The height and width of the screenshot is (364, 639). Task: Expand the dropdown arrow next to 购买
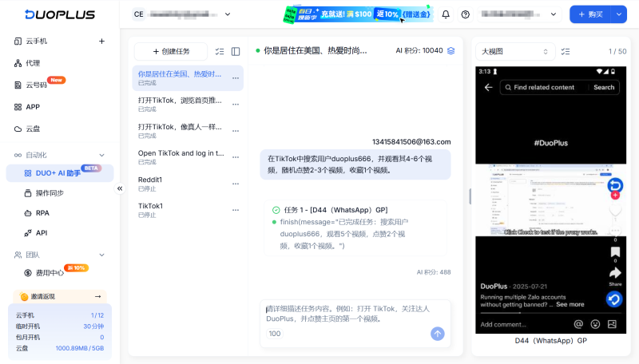tap(618, 14)
